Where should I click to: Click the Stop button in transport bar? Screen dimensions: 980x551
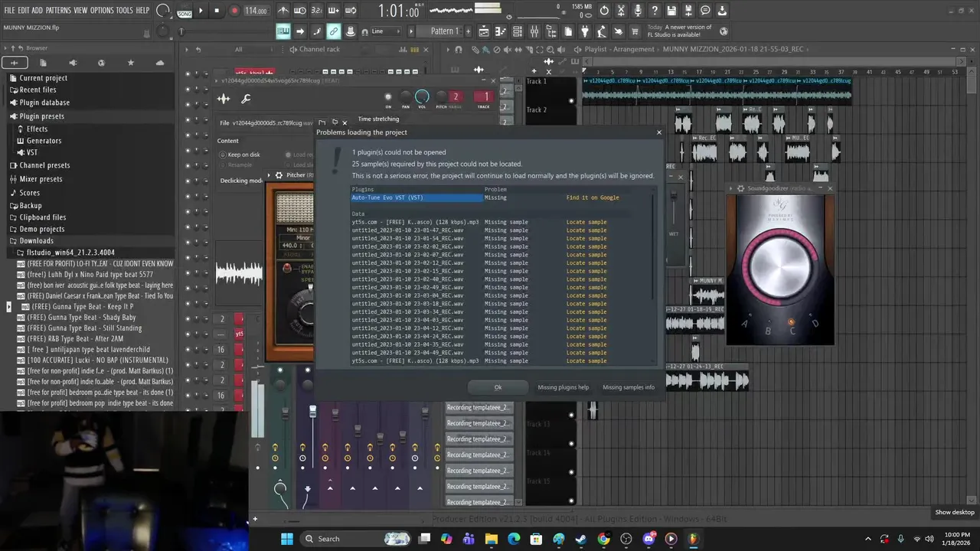pyautogui.click(x=217, y=11)
